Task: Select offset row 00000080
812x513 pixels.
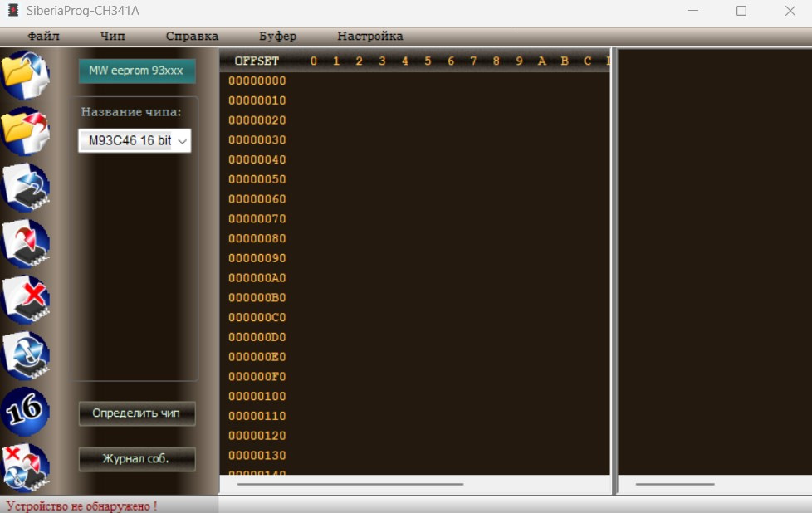Action: tap(257, 238)
